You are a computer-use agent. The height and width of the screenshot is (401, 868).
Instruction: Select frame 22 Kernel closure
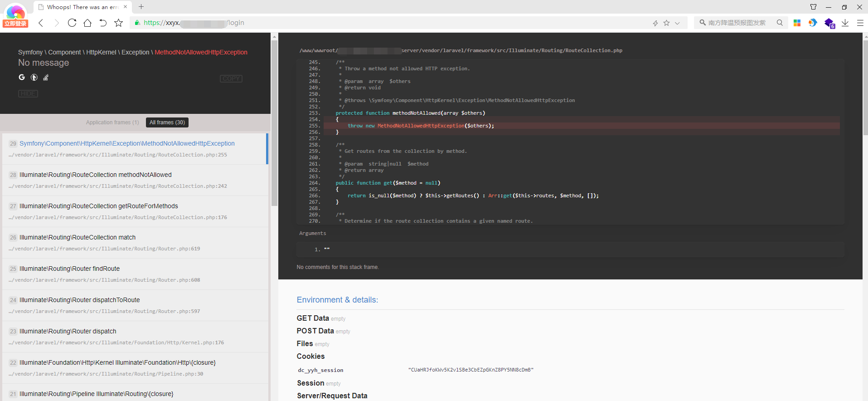(x=135, y=368)
